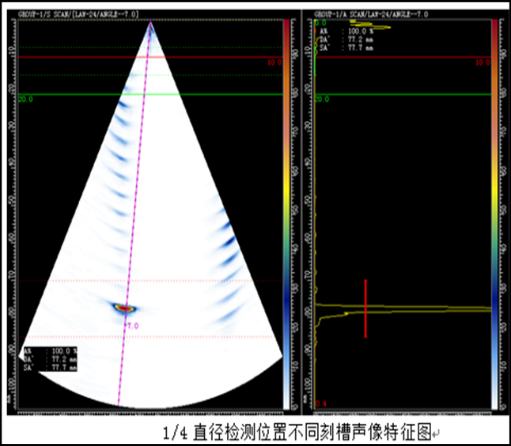Click the red-yellow defect echo spot in sector scan

(x=125, y=308)
